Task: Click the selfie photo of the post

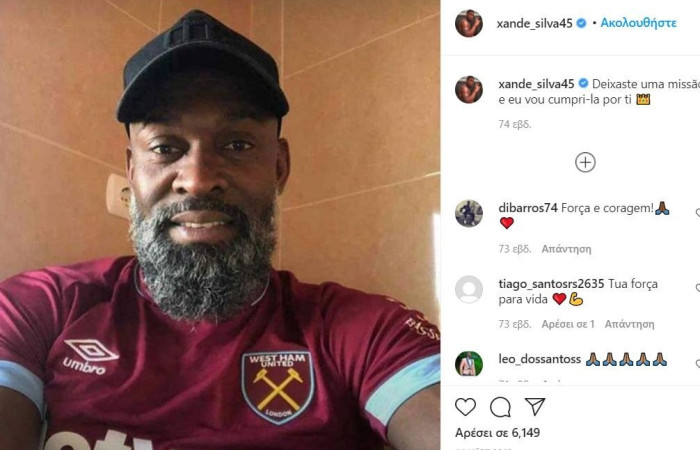Action: (220, 225)
